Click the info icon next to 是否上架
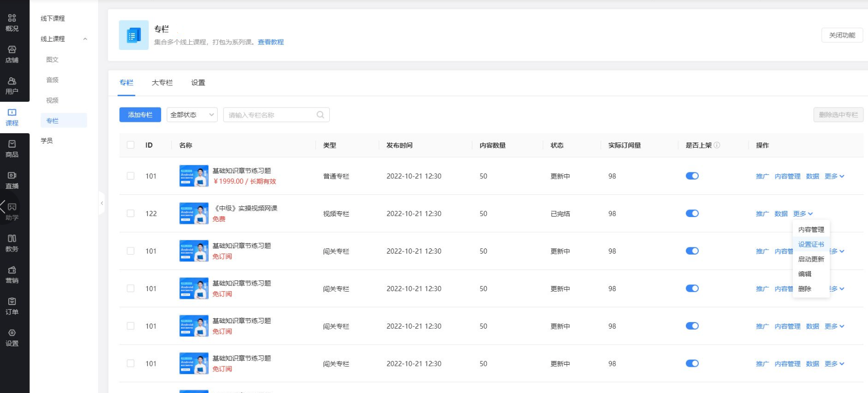The height and width of the screenshot is (393, 868). [717, 145]
